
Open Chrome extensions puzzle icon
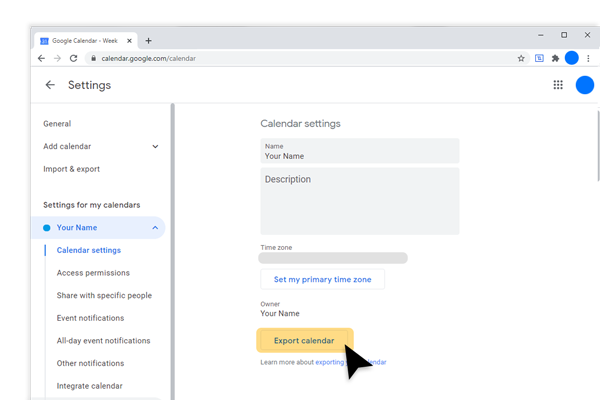[x=555, y=58]
